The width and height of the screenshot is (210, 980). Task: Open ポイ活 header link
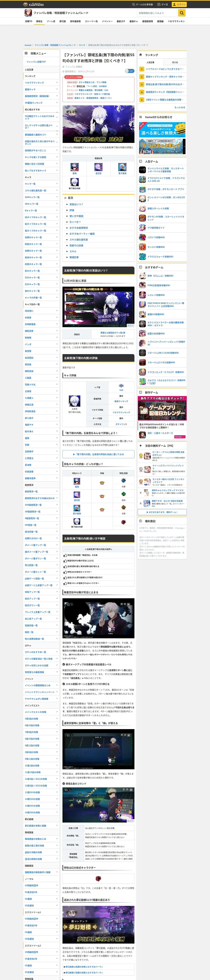163,5
